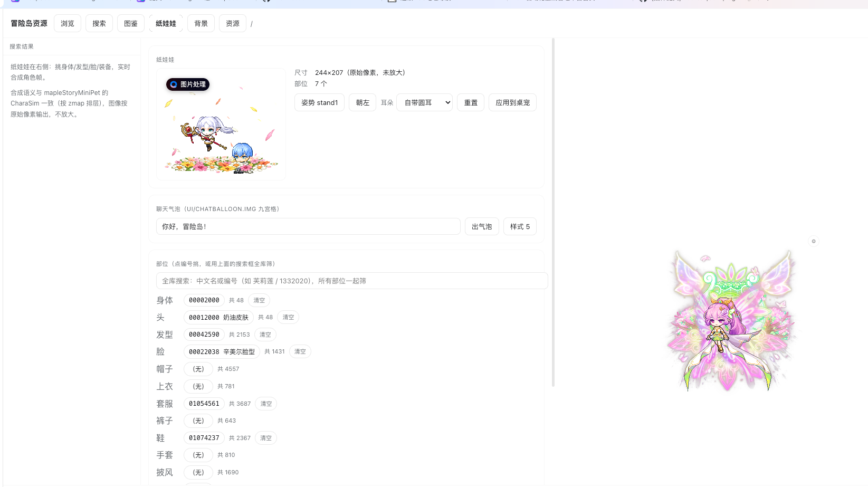This screenshot has height=487, width=868.
Task: Pick a hat via 帽子 (无)
Action: click(x=198, y=369)
